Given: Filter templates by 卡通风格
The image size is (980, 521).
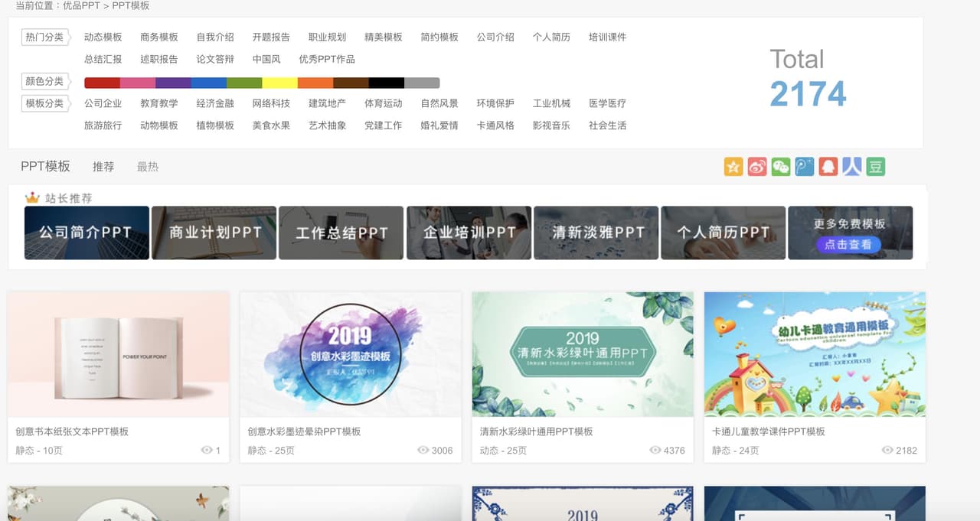Looking at the screenshot, I should coord(496,125).
